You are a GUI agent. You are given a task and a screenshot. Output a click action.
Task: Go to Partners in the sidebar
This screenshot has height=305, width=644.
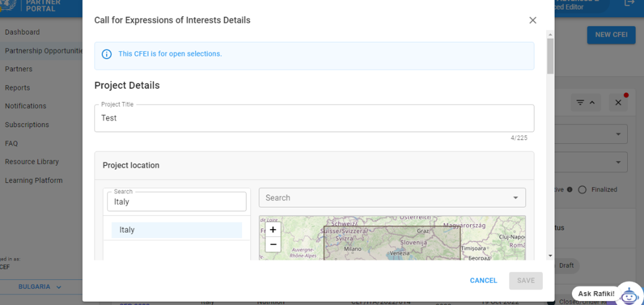pyautogui.click(x=18, y=69)
